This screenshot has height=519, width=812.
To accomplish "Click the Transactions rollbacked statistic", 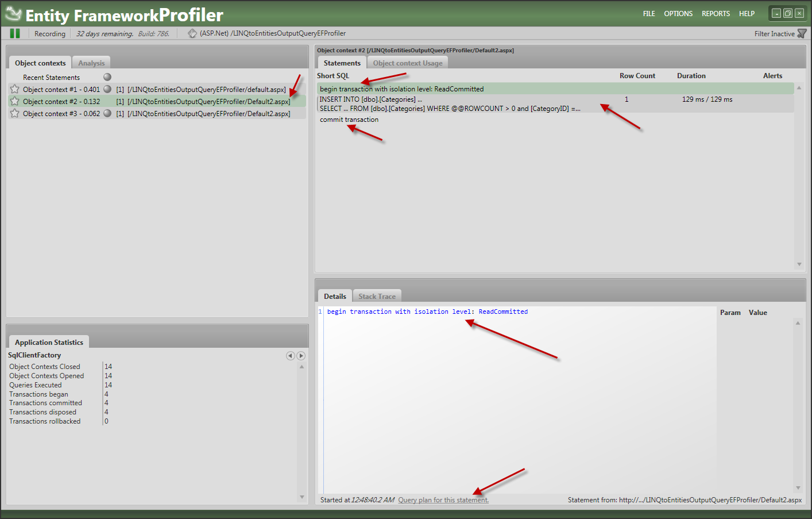I will (x=45, y=421).
